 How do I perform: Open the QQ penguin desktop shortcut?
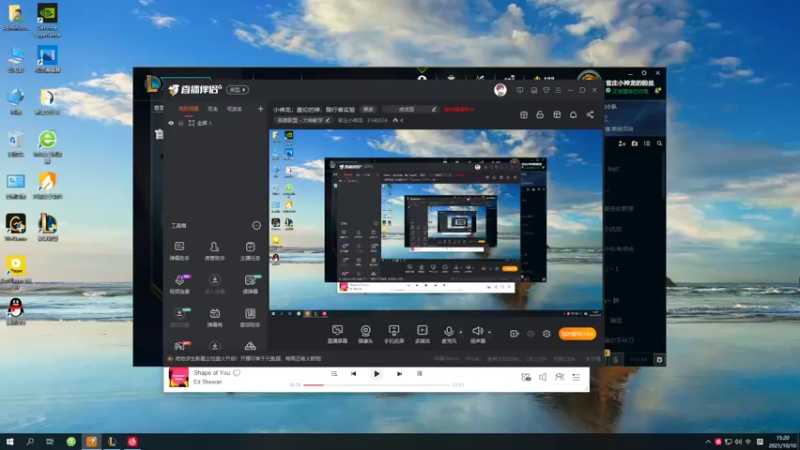point(16,311)
